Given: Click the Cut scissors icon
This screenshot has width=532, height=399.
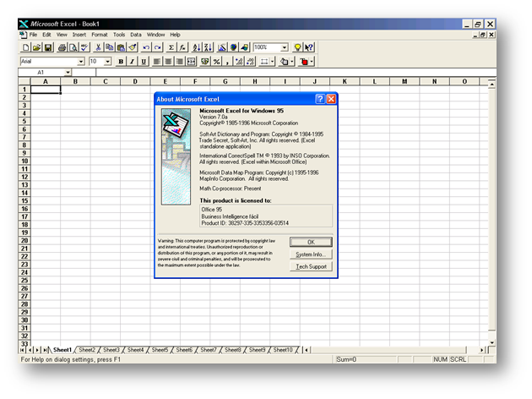Looking at the screenshot, I should point(98,47).
